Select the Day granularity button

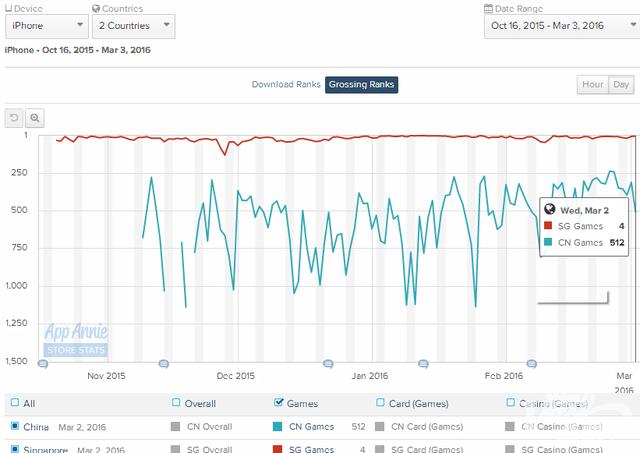[621, 85]
